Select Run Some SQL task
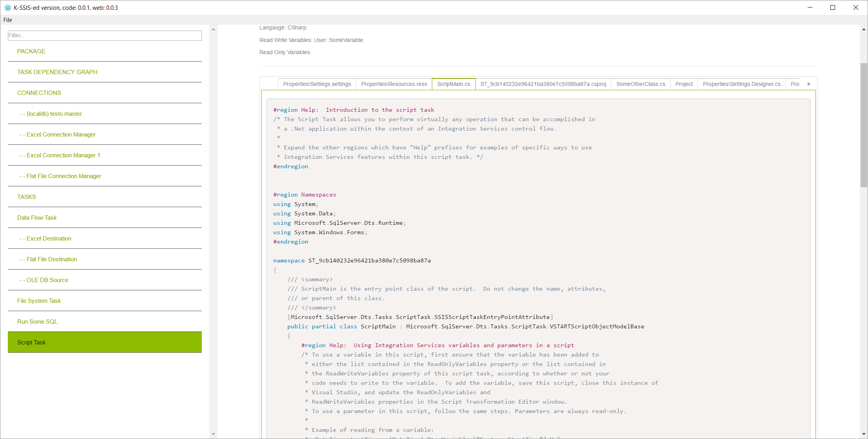Viewport: 868px width, 439px height. pos(37,322)
